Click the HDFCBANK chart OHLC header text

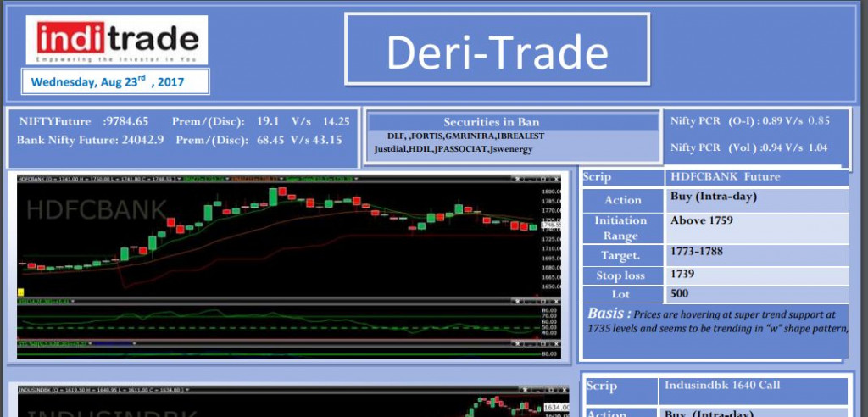pos(97,179)
